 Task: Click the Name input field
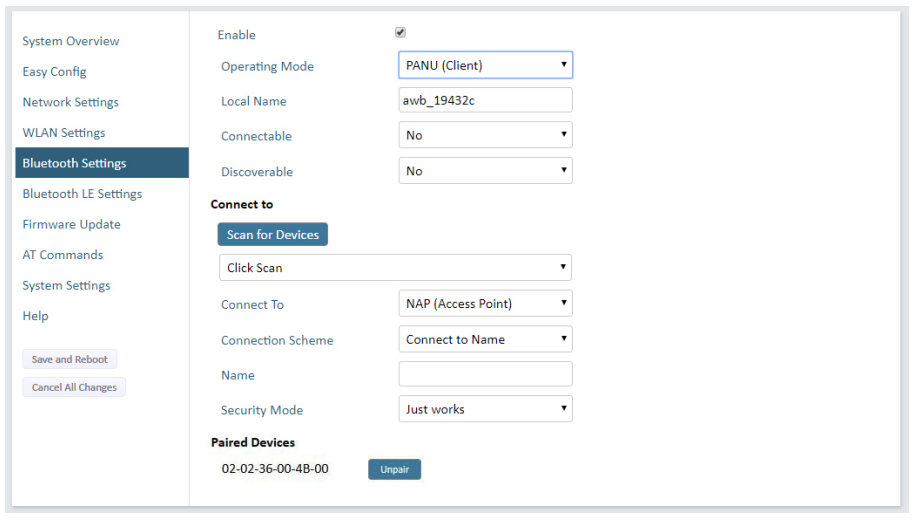click(x=485, y=374)
